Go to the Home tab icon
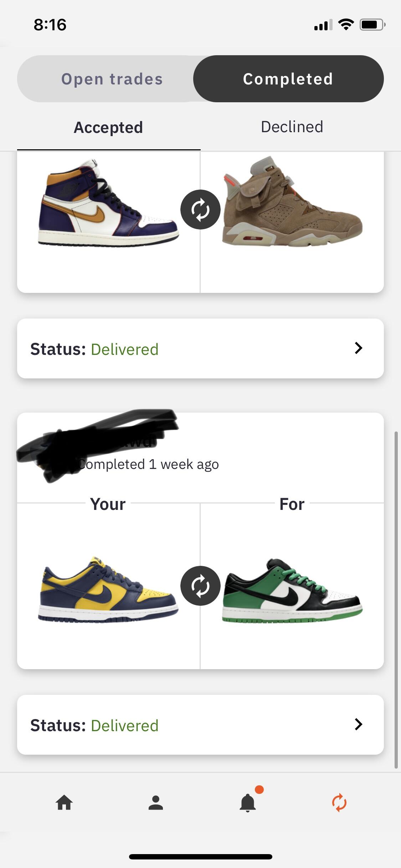 64,803
